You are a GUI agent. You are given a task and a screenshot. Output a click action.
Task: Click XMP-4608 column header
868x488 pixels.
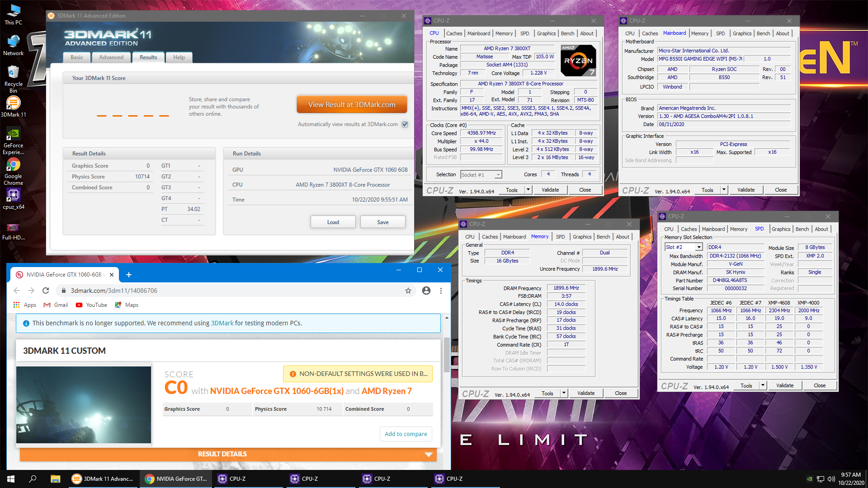[779, 303]
